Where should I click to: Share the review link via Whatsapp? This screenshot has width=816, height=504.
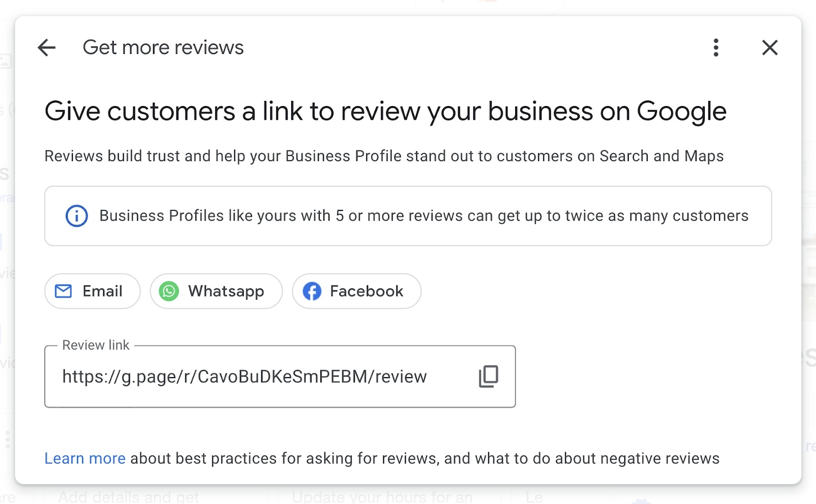click(x=216, y=291)
